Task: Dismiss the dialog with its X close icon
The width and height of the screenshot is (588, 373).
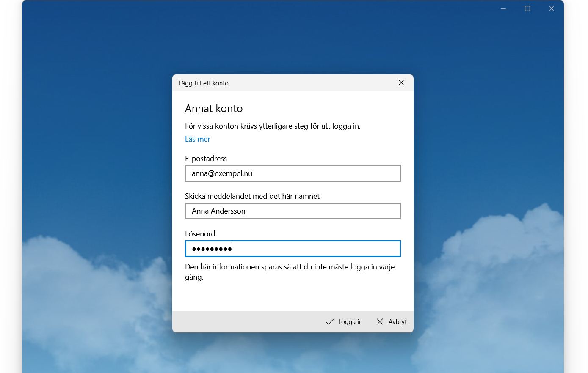Action: coord(401,82)
